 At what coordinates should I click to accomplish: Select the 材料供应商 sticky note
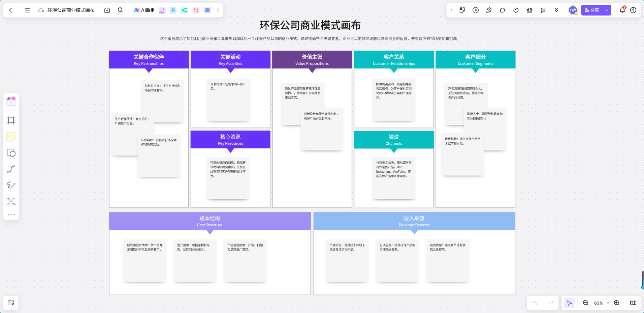[163, 101]
